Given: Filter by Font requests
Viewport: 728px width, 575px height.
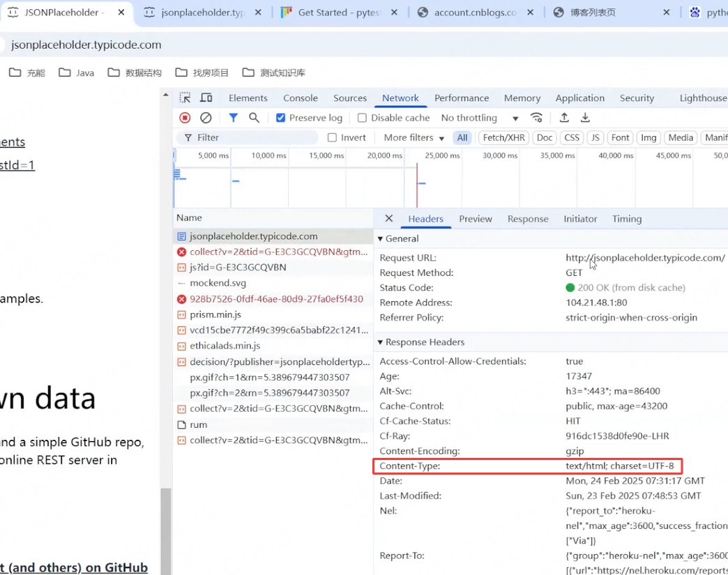Looking at the screenshot, I should (621, 138).
